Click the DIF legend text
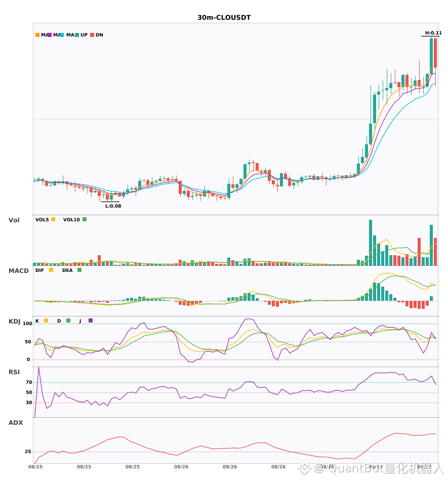The width and height of the screenshot is (448, 481). (39, 270)
